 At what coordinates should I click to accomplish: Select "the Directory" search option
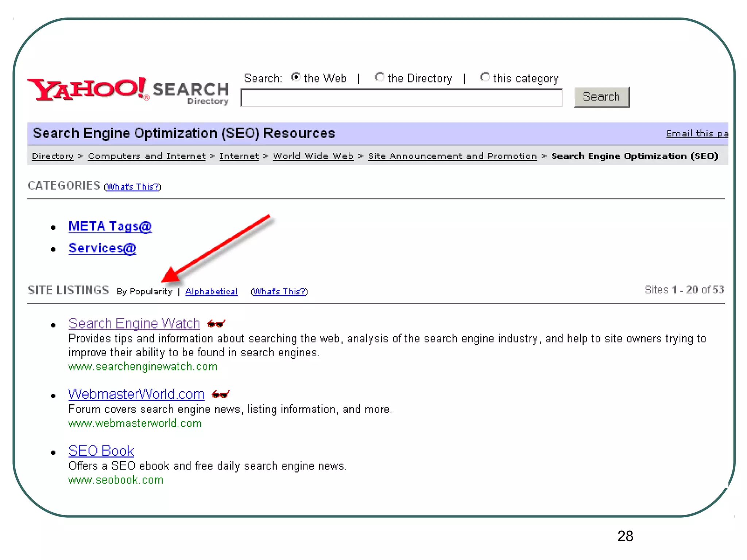coord(379,77)
